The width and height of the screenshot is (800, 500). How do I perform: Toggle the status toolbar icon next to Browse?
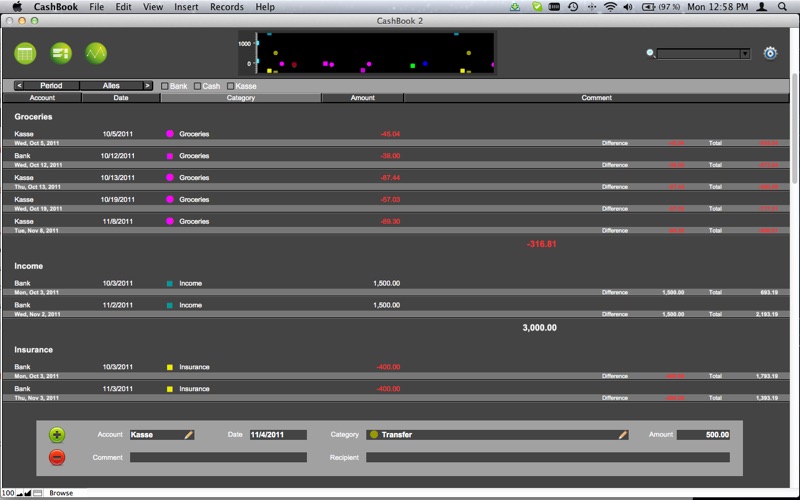(x=37, y=493)
